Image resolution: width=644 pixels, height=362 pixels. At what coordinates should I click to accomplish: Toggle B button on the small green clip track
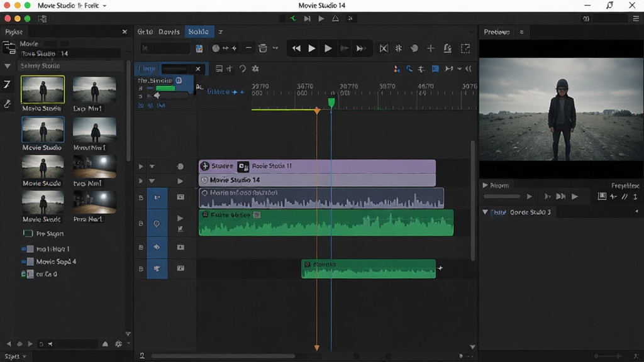141,269
